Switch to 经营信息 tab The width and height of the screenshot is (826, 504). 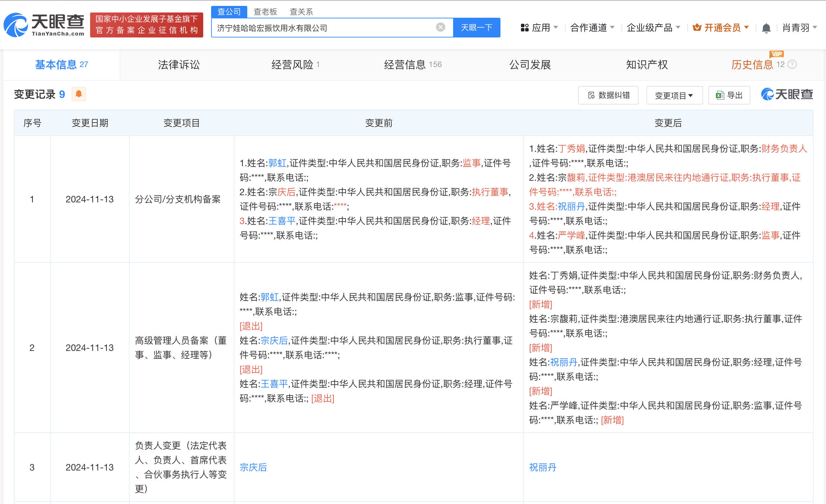tap(413, 65)
